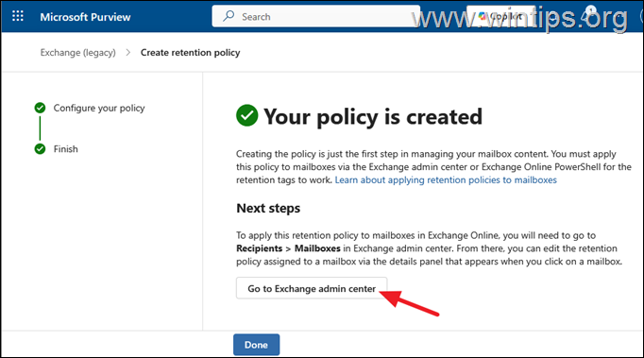Click the green check beside Configure your policy
This screenshot has width=644, height=358.
coord(40,108)
